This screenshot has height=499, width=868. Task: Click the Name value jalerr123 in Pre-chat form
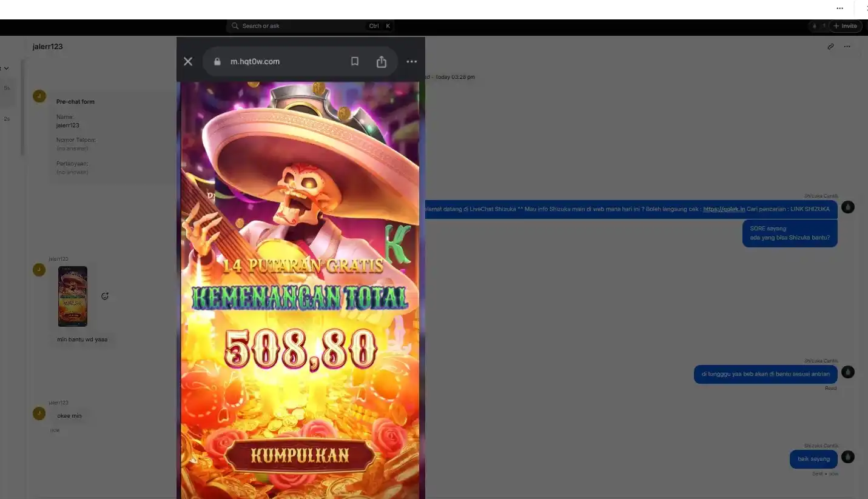point(68,126)
